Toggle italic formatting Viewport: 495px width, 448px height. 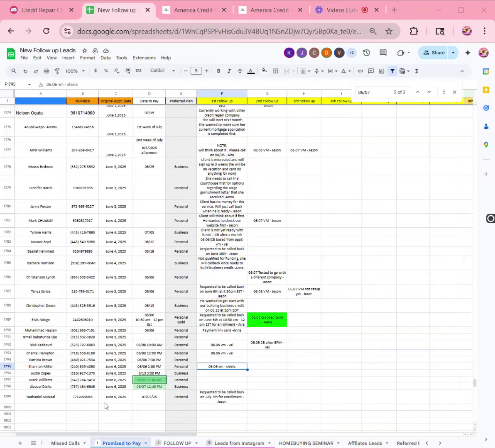(229, 71)
